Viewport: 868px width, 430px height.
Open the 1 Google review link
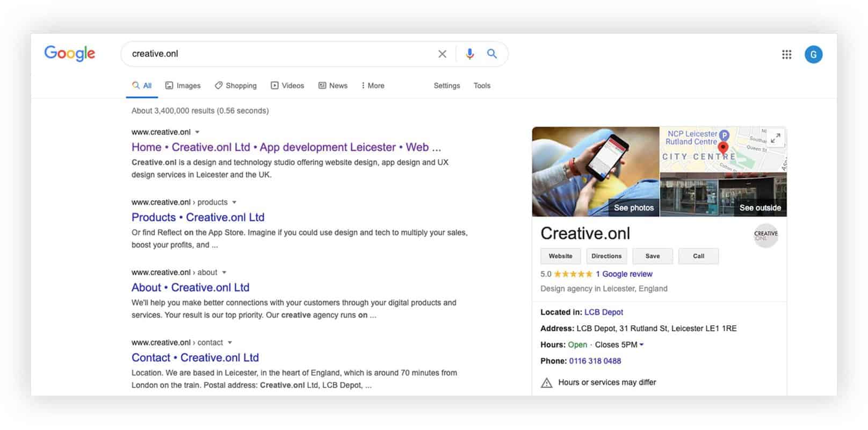pyautogui.click(x=624, y=274)
